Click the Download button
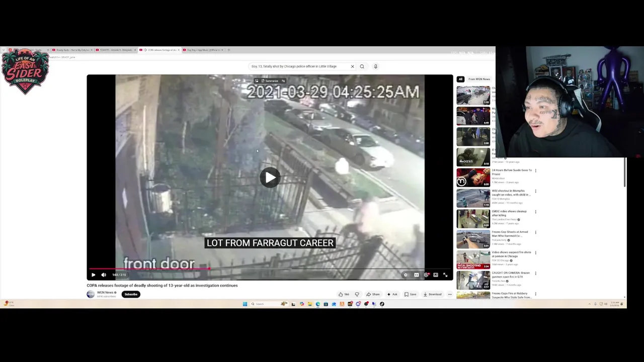644x362 pixels. point(433,294)
